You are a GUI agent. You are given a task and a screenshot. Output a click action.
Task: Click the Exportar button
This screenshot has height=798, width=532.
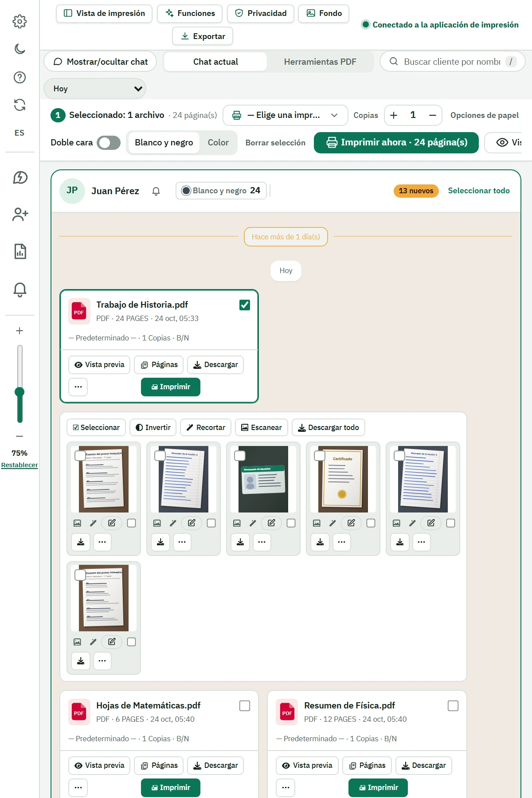203,36
